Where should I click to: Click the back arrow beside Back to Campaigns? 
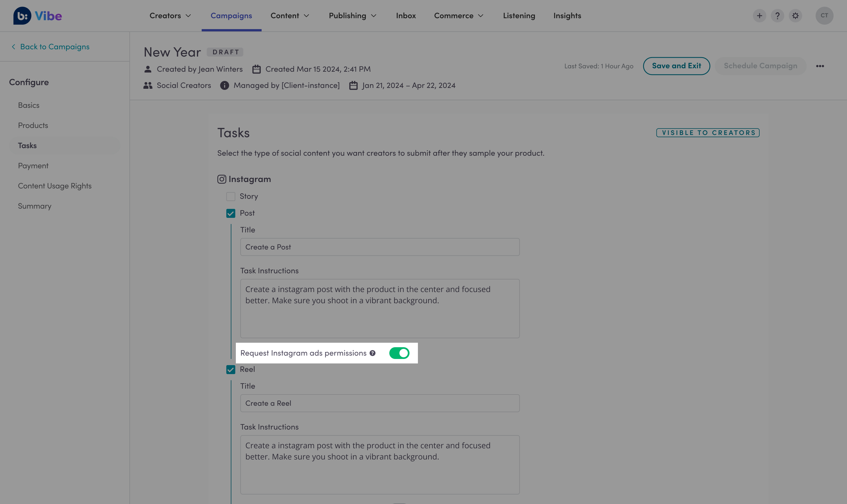(14, 47)
